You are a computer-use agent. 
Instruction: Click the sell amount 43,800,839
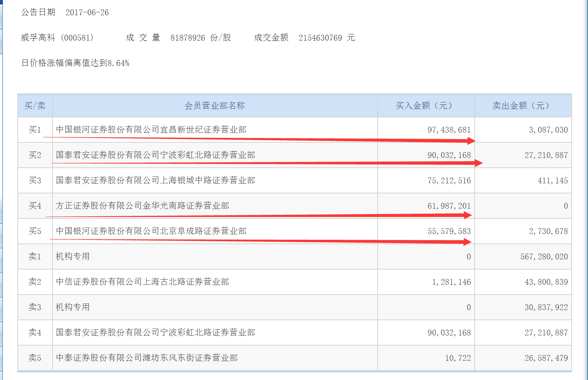tap(546, 282)
